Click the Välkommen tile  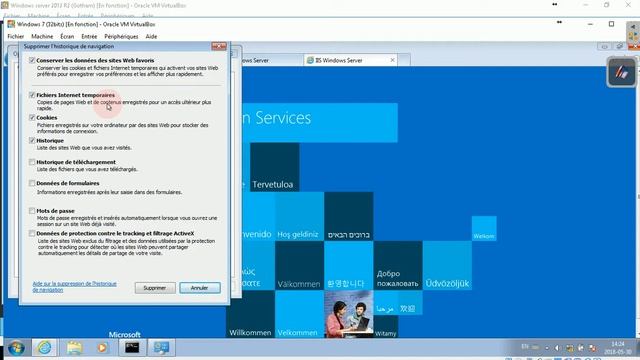pyautogui.click(x=300, y=266)
